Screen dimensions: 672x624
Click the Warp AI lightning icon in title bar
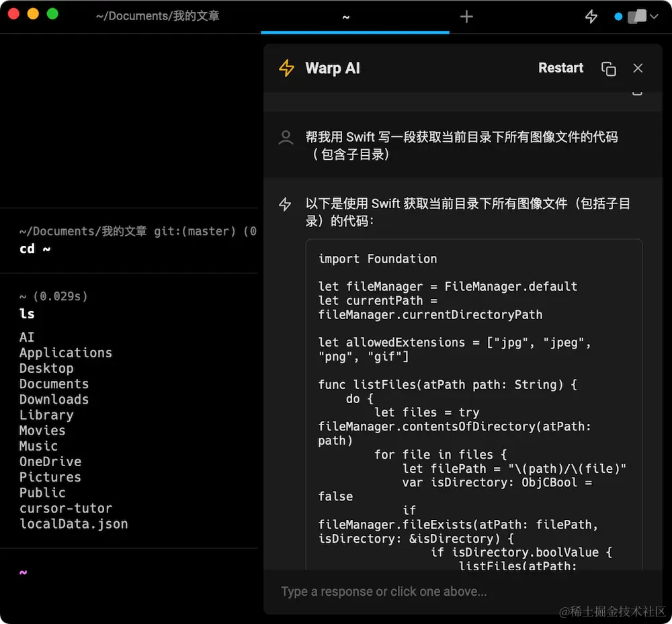pyautogui.click(x=591, y=17)
